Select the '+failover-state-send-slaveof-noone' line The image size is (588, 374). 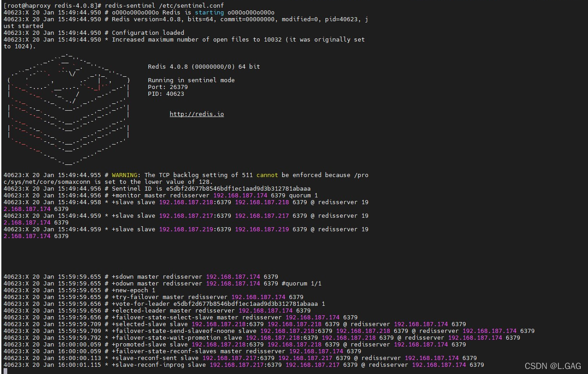click(269, 331)
